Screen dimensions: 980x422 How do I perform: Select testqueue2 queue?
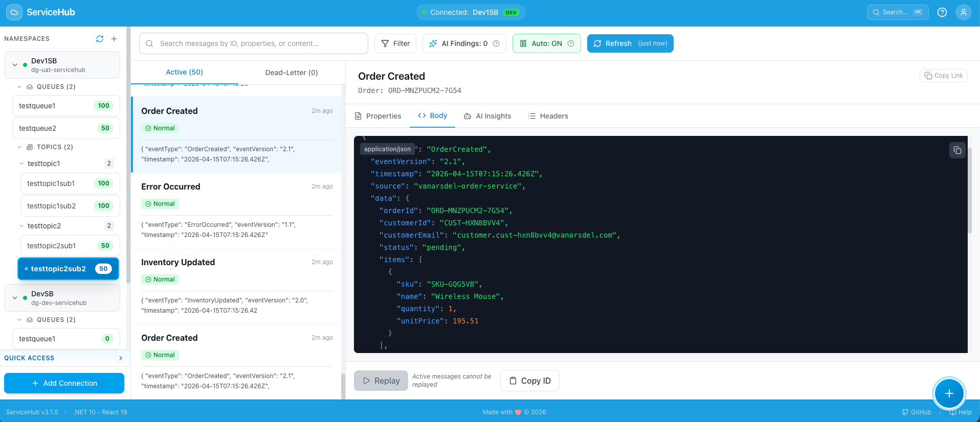tap(66, 128)
